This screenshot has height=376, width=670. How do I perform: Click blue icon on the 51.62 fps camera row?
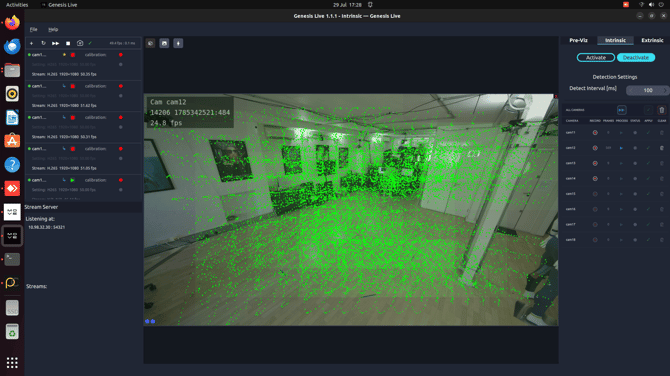[64, 86]
